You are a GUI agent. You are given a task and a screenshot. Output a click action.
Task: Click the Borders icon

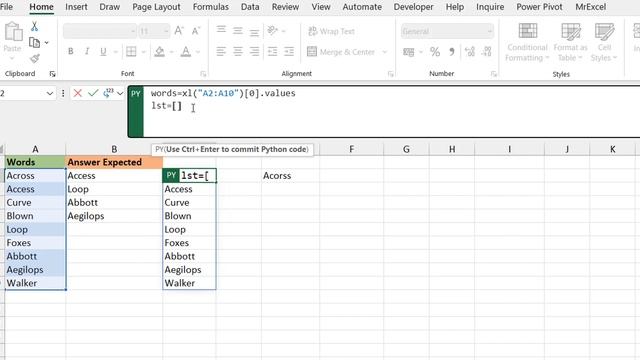click(x=131, y=51)
